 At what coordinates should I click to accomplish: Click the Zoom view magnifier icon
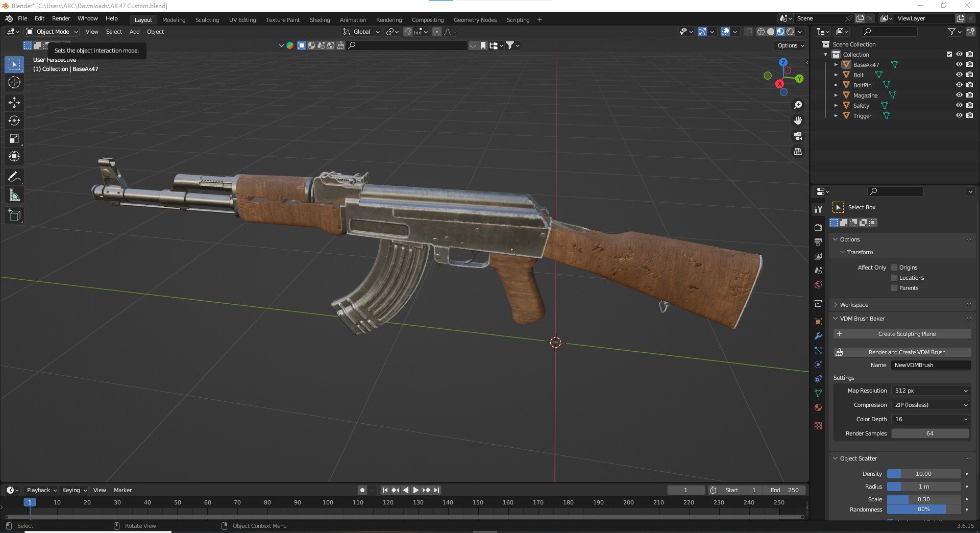[798, 105]
